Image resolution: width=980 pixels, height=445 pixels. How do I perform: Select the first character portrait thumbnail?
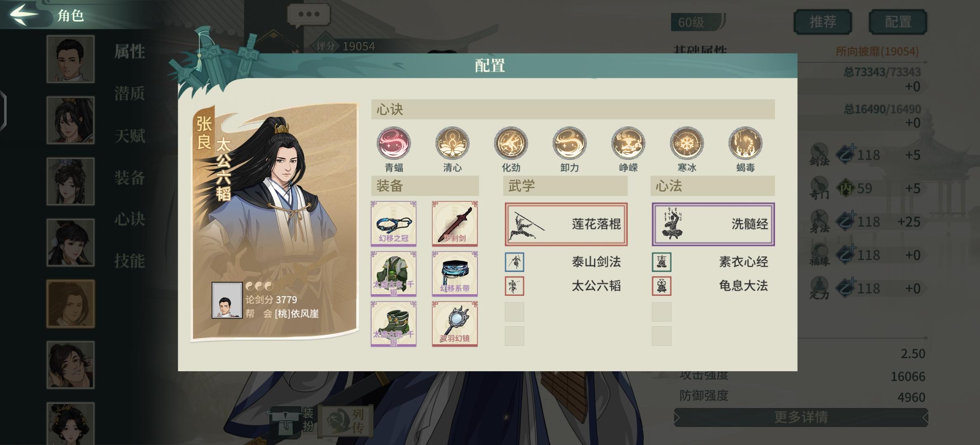point(71,59)
